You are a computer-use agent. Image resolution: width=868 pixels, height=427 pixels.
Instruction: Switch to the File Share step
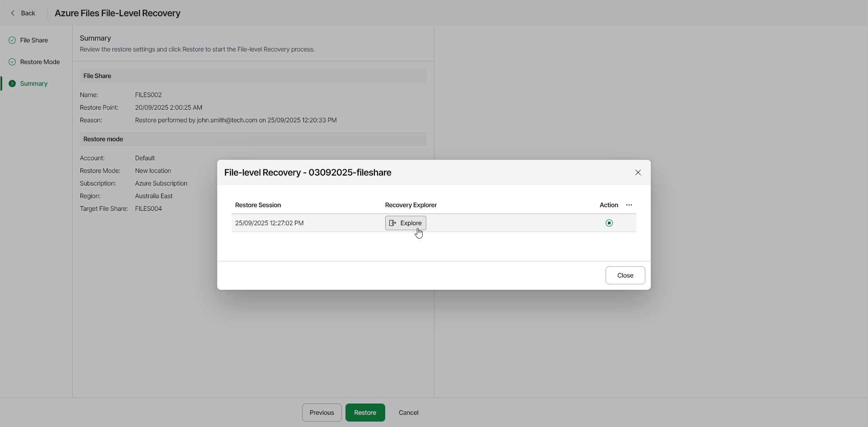coord(34,40)
